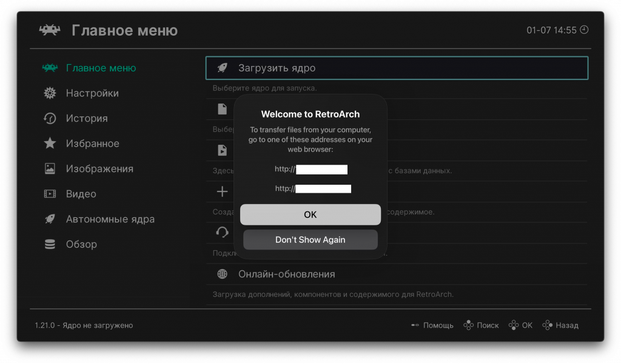Open the Изображения sidebar item
Screen dimensions: 621x364
(x=99, y=168)
